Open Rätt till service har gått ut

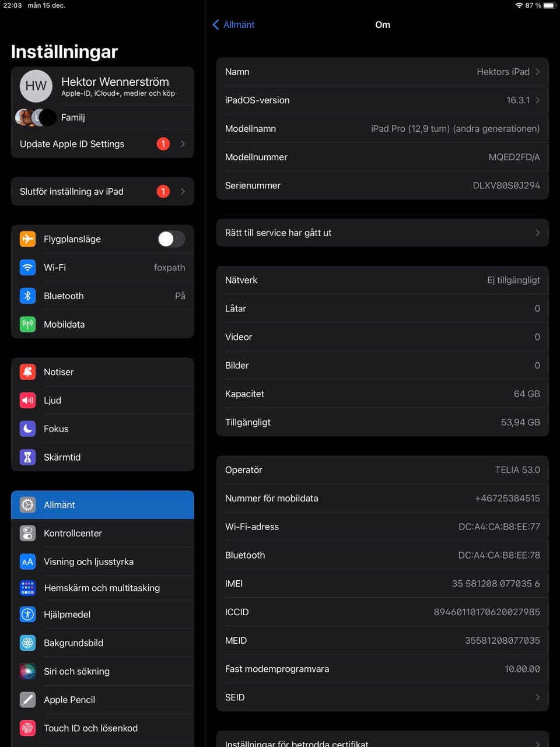coord(382,233)
